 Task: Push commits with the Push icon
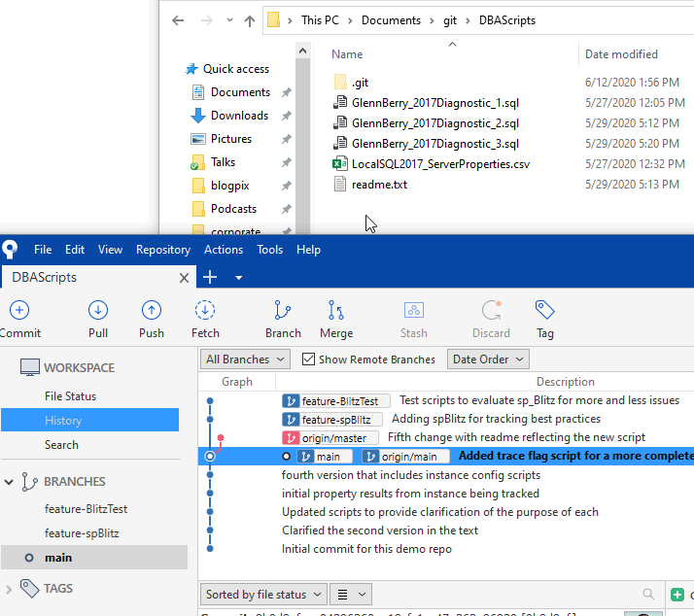(x=152, y=310)
